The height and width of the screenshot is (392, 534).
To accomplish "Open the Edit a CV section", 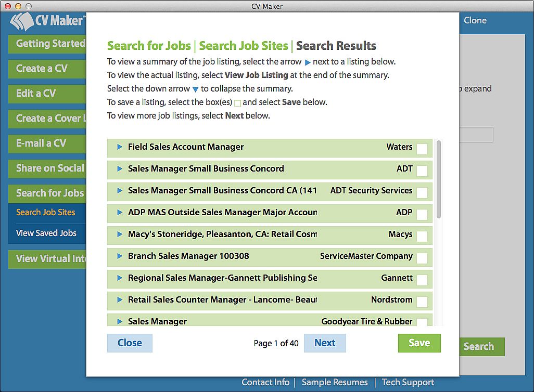I will [x=47, y=94].
